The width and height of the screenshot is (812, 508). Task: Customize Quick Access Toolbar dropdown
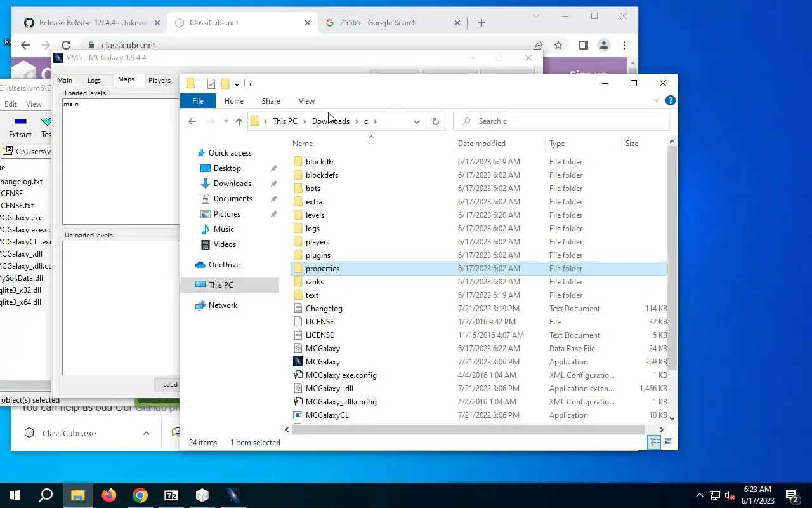237,84
